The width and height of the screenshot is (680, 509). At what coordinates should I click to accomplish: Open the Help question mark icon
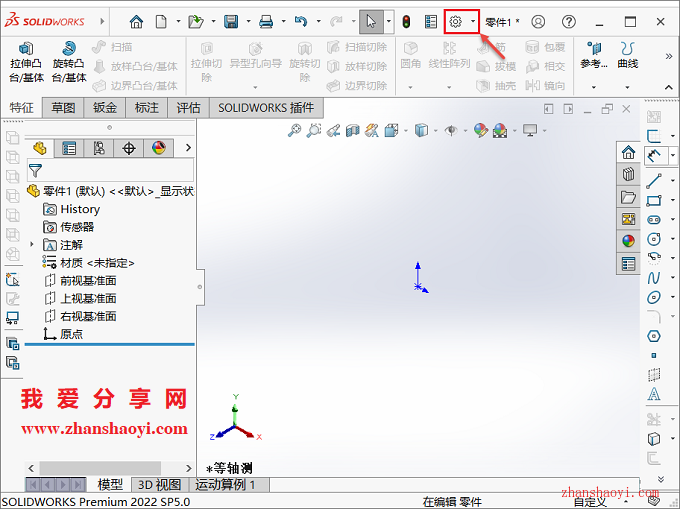(569, 21)
